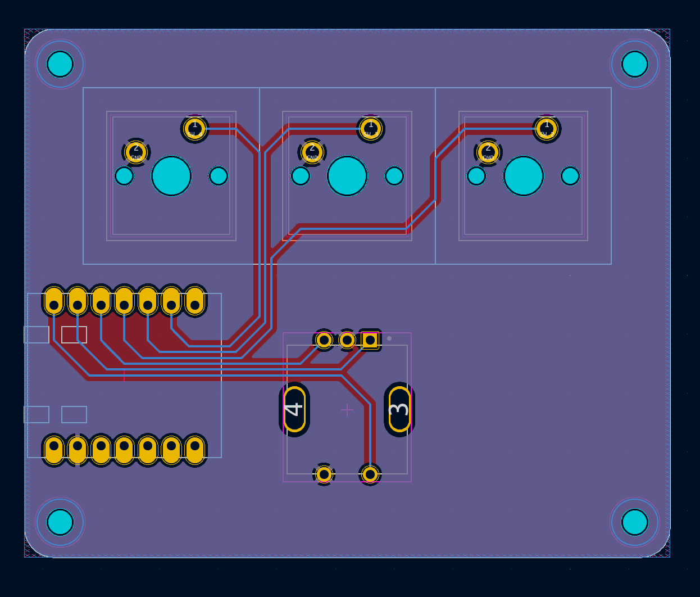Select the lower-left mounting hole pad

pos(60,522)
